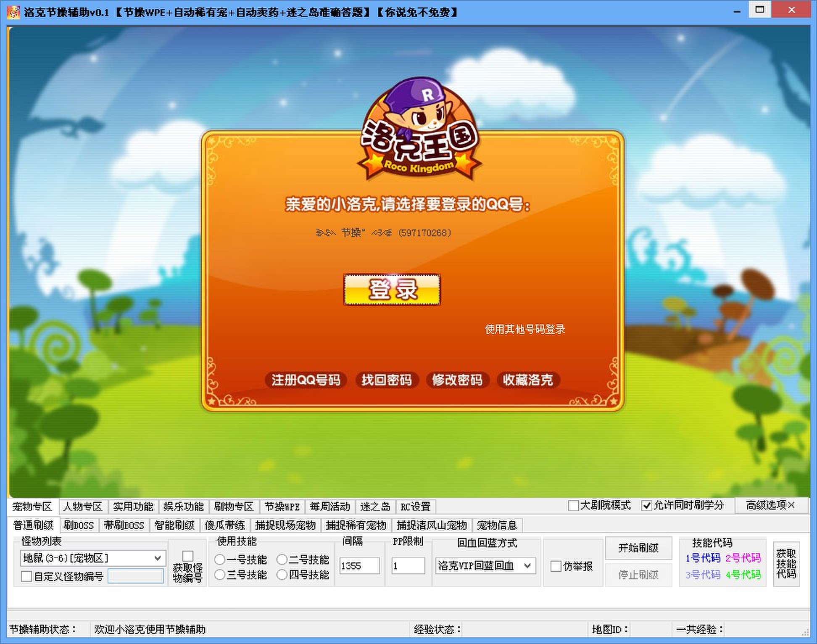Close 高级选项 panel button
The height and width of the screenshot is (644, 817).
[x=771, y=505]
